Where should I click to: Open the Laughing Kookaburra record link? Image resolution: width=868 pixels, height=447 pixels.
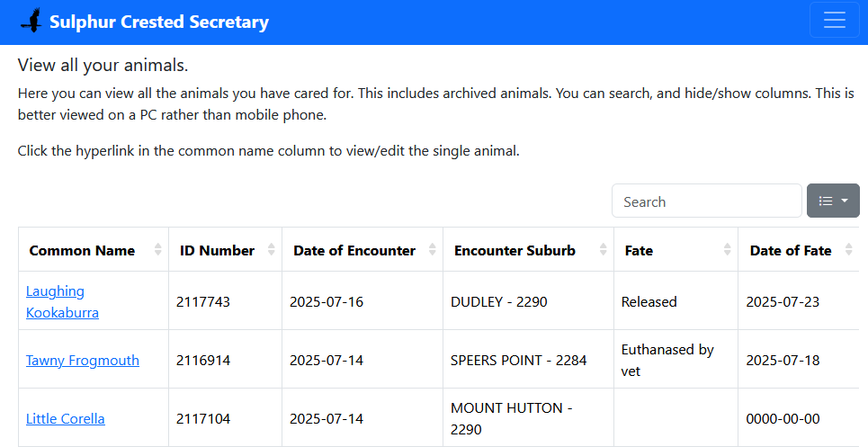click(62, 302)
